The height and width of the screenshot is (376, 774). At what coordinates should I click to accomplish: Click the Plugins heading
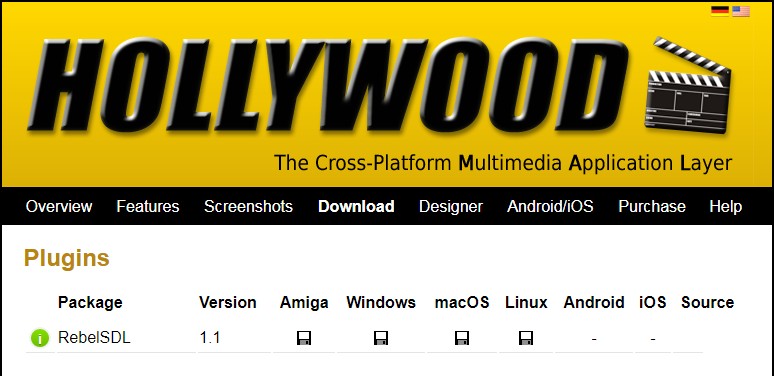pos(67,258)
